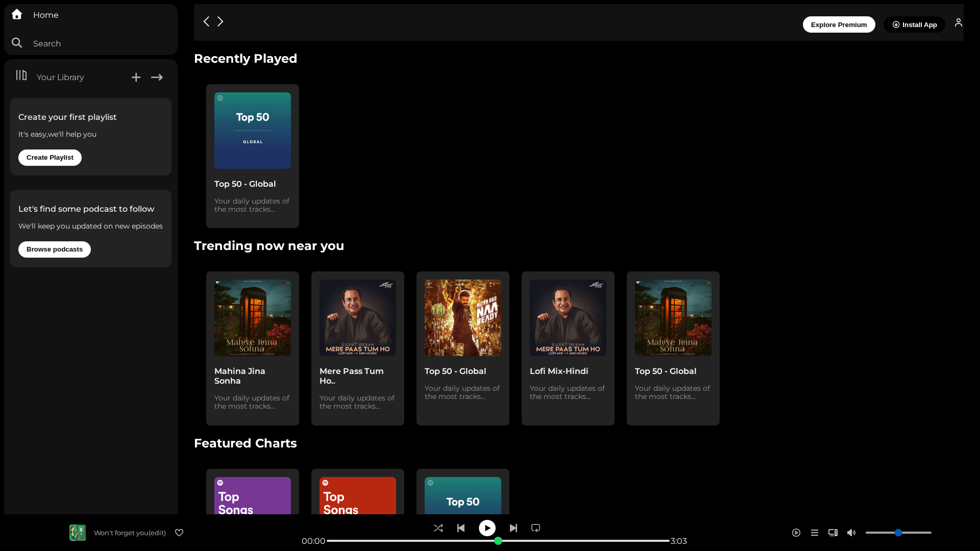980x551 pixels.
Task: Click the Search magnifier icon
Action: 17,43
